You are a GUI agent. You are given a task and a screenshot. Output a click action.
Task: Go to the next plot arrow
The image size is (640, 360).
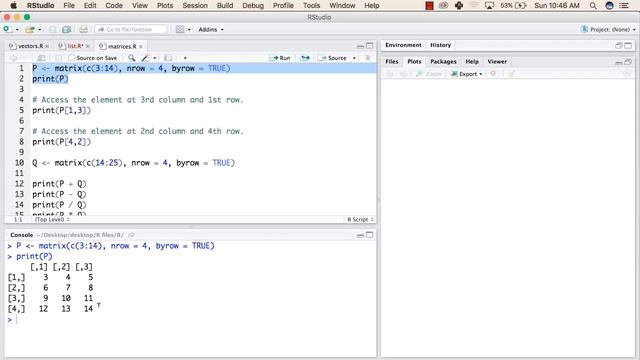tap(403, 74)
